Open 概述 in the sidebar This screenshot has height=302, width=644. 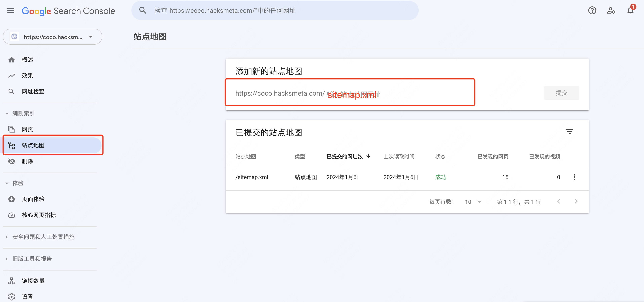27,60
